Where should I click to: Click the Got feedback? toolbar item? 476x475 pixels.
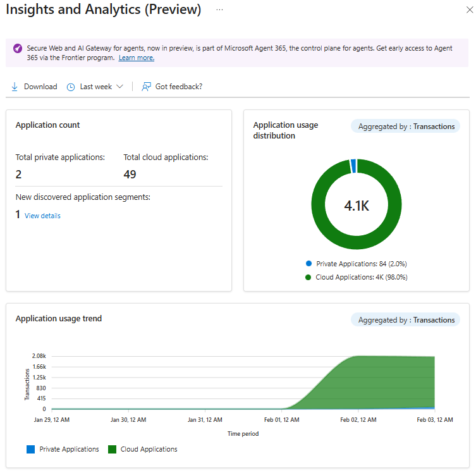pos(179,87)
